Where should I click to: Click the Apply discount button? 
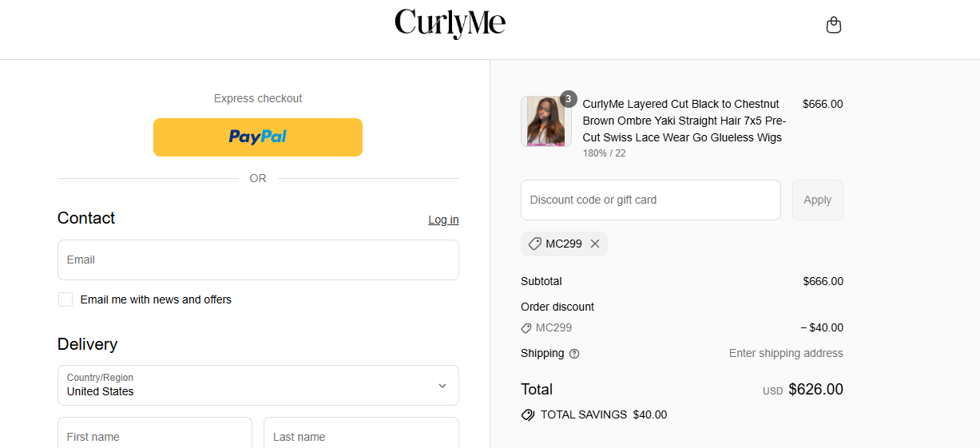click(x=818, y=200)
